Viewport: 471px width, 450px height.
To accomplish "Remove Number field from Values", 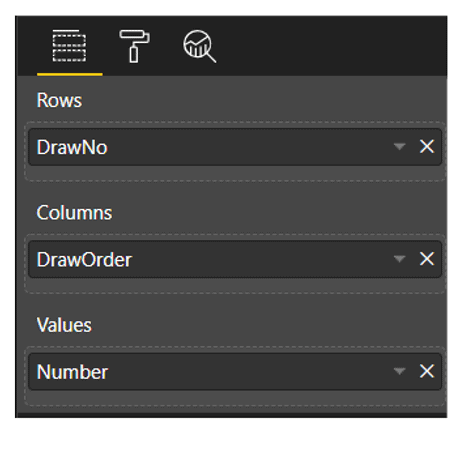I will pos(427,371).
